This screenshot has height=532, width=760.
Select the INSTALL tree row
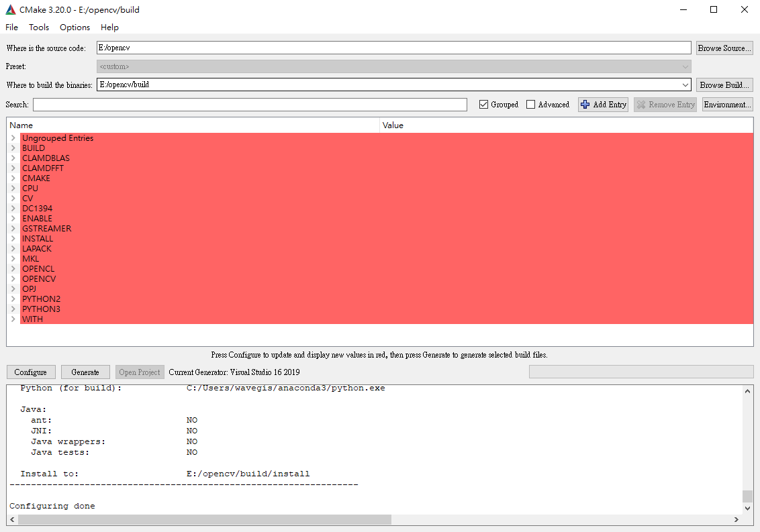pyautogui.click(x=386, y=239)
